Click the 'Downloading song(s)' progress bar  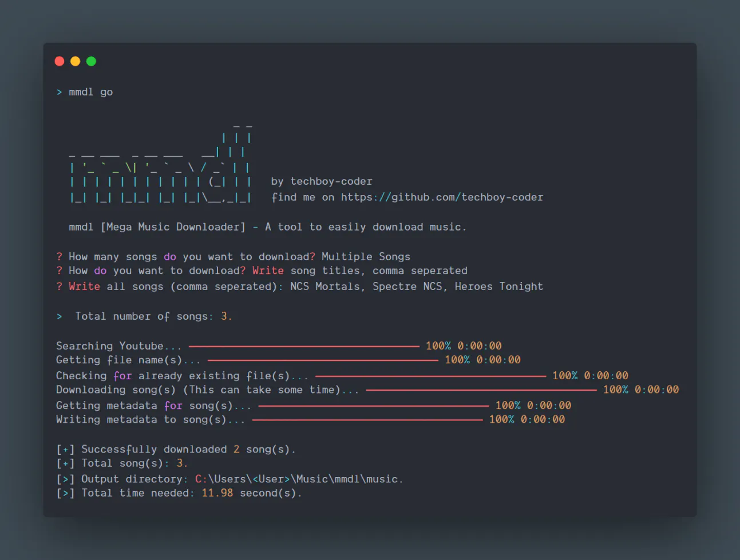[x=481, y=390]
